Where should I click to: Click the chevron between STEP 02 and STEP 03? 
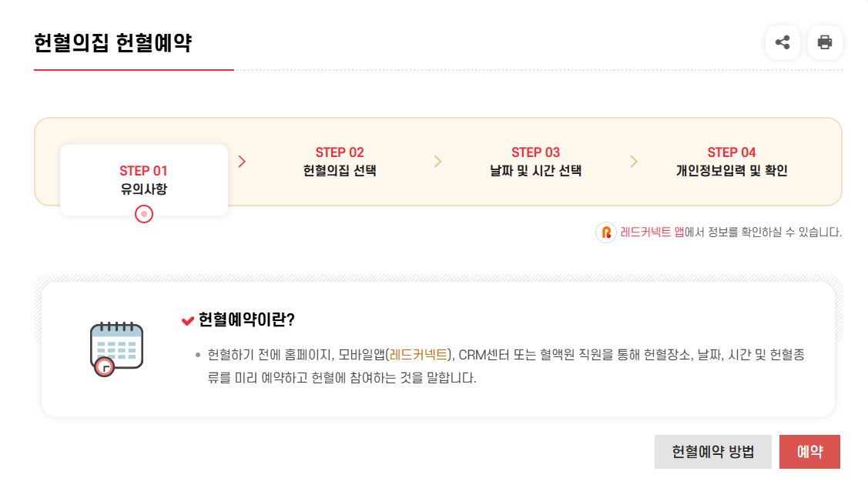tap(438, 162)
